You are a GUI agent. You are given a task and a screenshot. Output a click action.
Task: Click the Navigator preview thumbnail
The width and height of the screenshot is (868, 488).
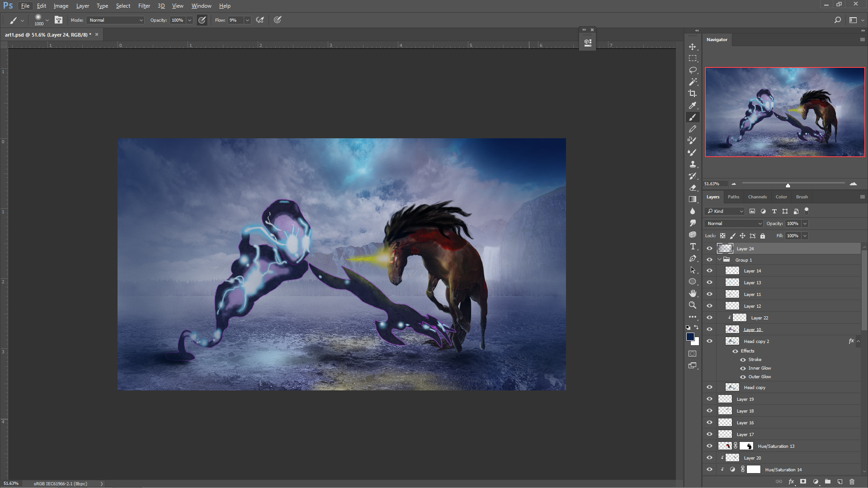pyautogui.click(x=785, y=112)
